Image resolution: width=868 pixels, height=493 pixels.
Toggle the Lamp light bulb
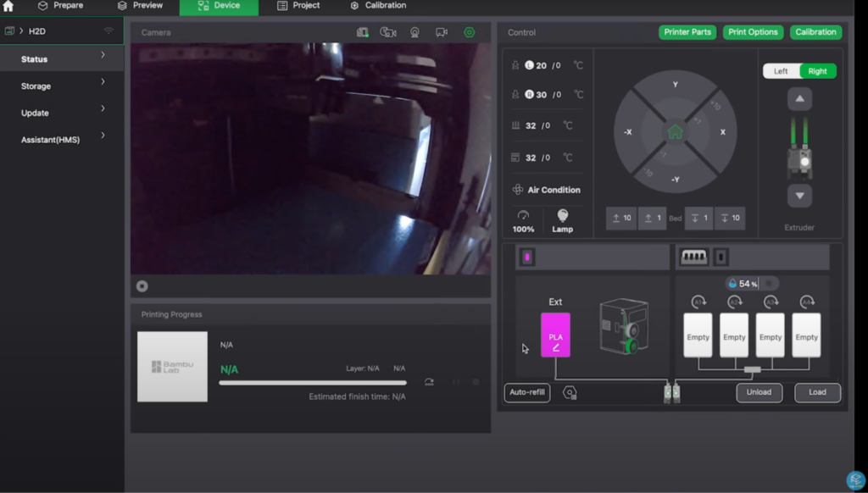click(562, 217)
